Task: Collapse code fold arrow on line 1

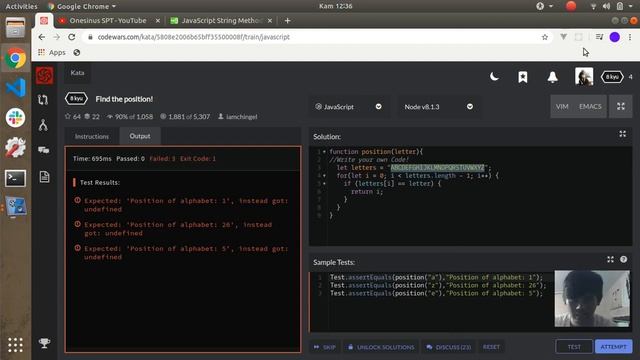Action: (x=324, y=152)
